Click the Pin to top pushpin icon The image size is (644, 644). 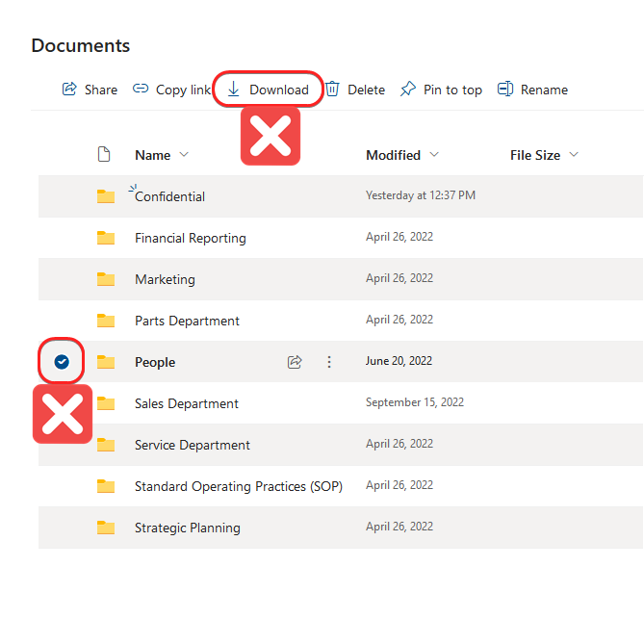(x=408, y=90)
